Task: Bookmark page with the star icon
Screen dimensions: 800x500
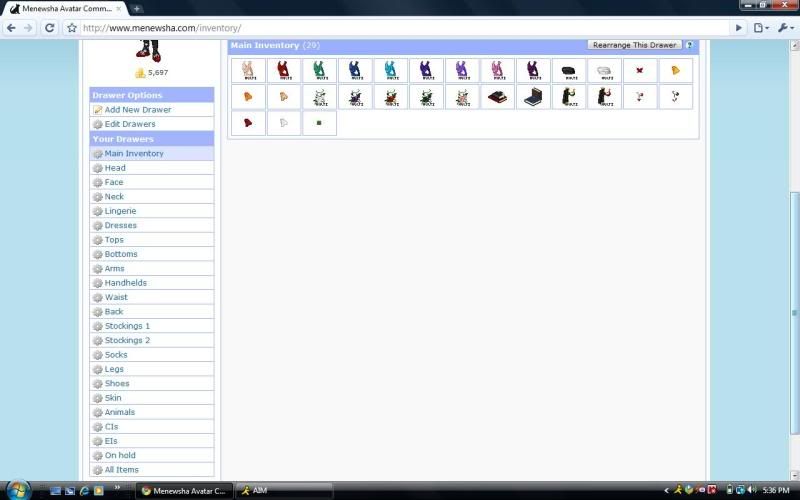Action: (x=72, y=28)
